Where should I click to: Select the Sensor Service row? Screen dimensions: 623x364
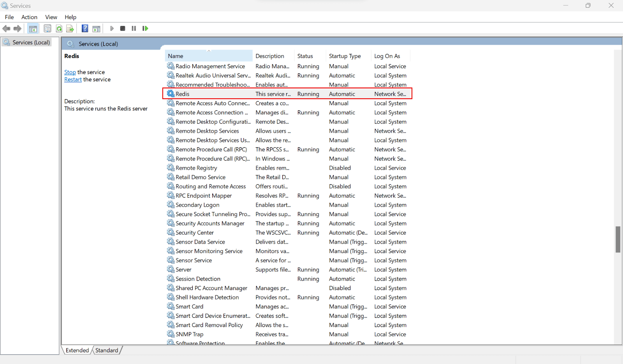[x=288, y=260]
